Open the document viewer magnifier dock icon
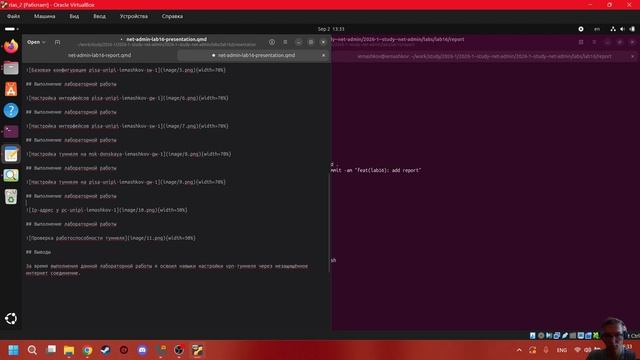Viewport: 640px width, 360px height. click(11, 176)
